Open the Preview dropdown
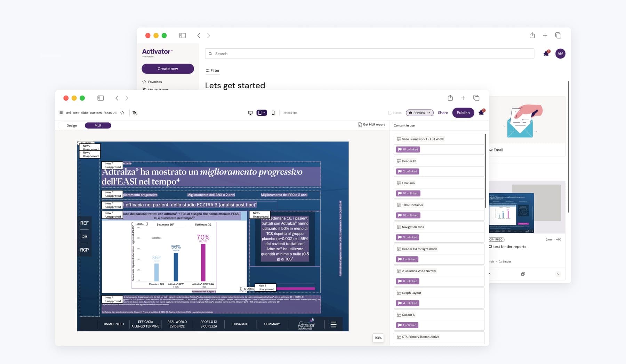This screenshot has width=626, height=364. [x=420, y=113]
